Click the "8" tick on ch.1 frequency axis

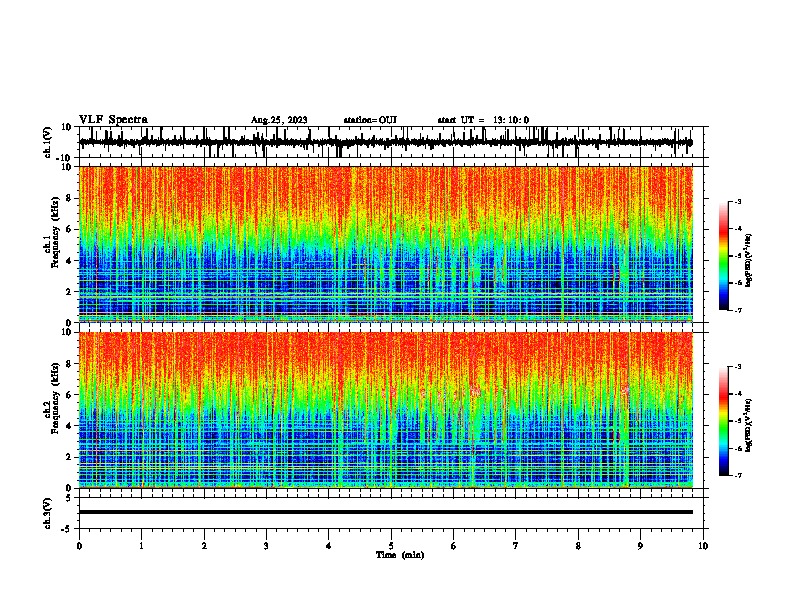pos(69,198)
